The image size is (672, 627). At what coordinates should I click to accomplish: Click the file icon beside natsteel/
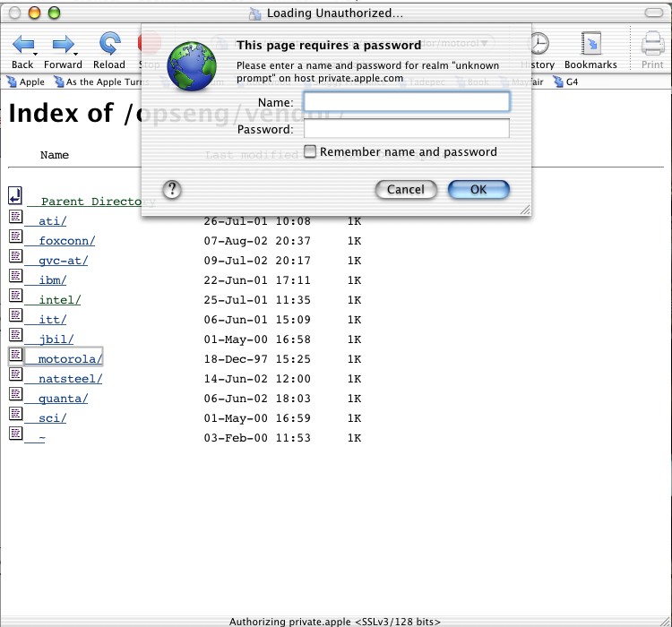(x=16, y=374)
